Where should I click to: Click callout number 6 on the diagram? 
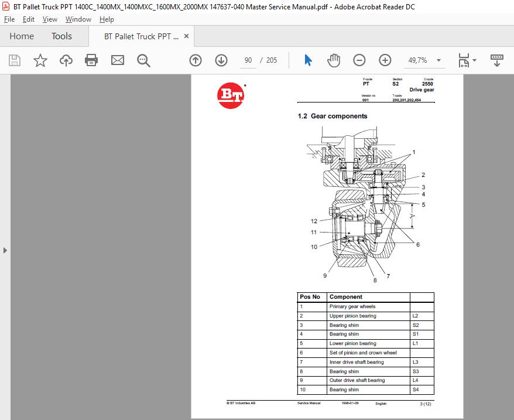418,244
